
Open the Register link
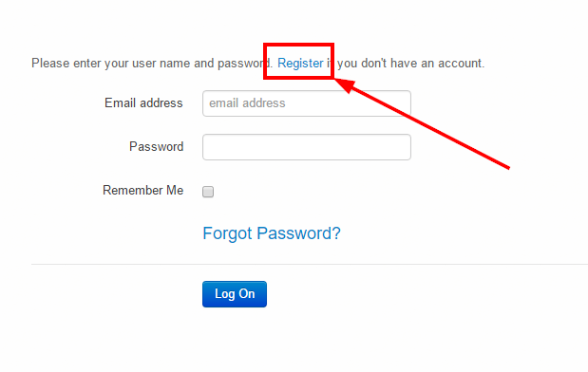tap(300, 64)
